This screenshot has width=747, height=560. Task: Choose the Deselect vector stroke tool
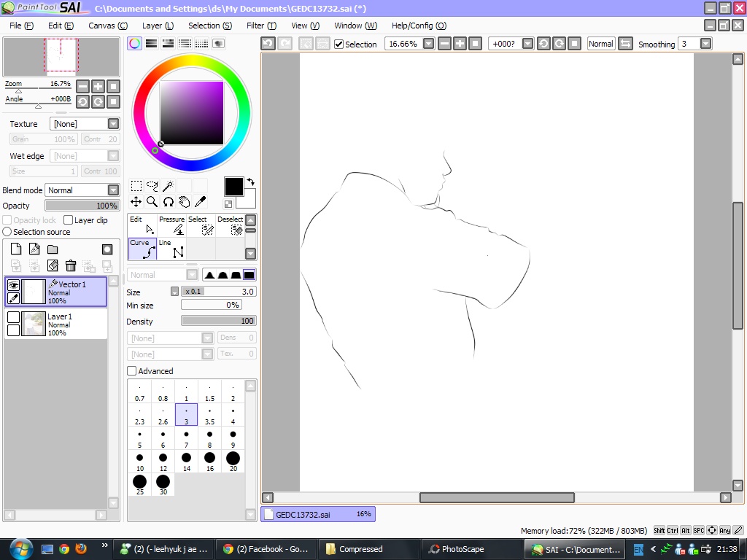230,225
